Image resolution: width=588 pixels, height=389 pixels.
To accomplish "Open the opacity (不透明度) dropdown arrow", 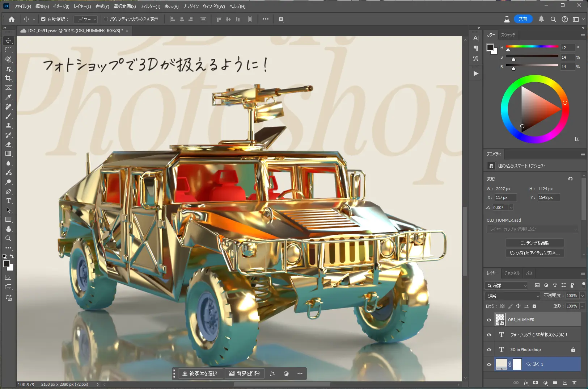I will pyautogui.click(x=582, y=296).
